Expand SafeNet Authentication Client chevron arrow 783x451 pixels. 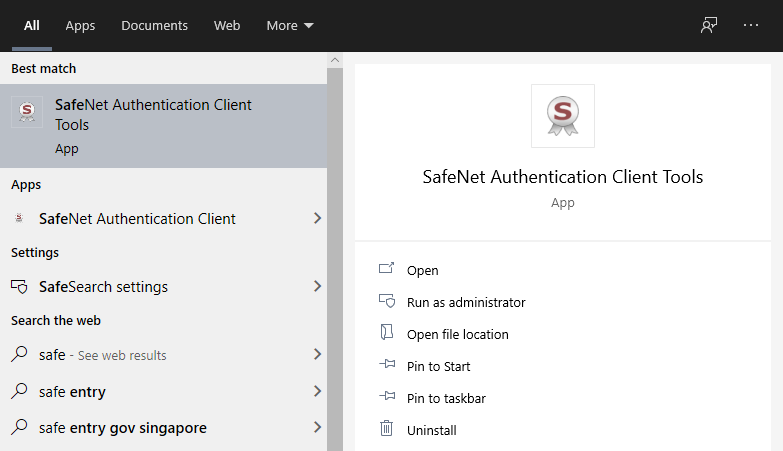pyautogui.click(x=317, y=218)
